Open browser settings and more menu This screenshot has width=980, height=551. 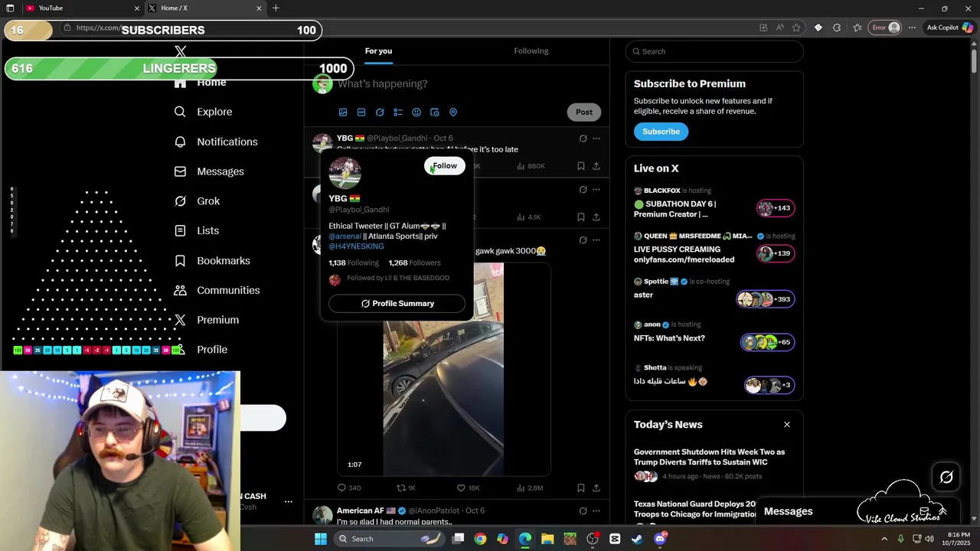click(x=912, y=28)
